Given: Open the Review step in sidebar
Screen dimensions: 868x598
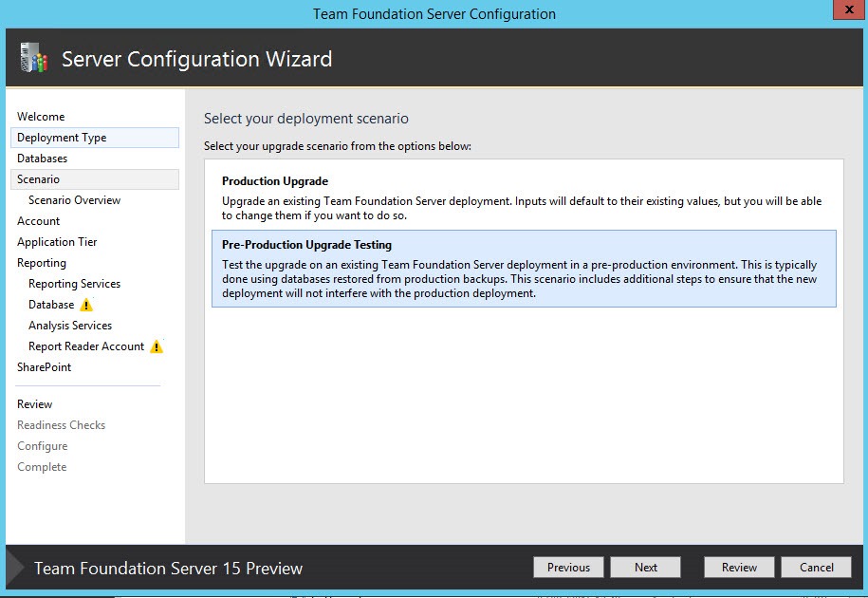Looking at the screenshot, I should [34, 404].
